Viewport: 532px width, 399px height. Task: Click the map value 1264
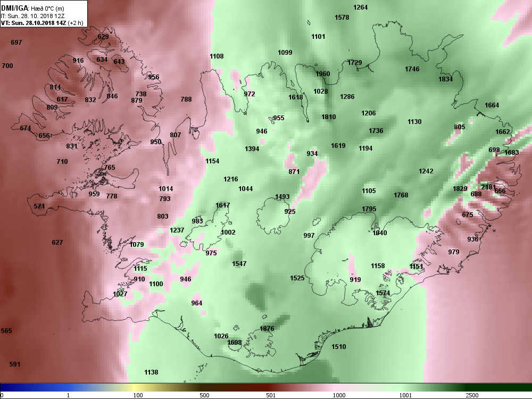[x=360, y=7]
